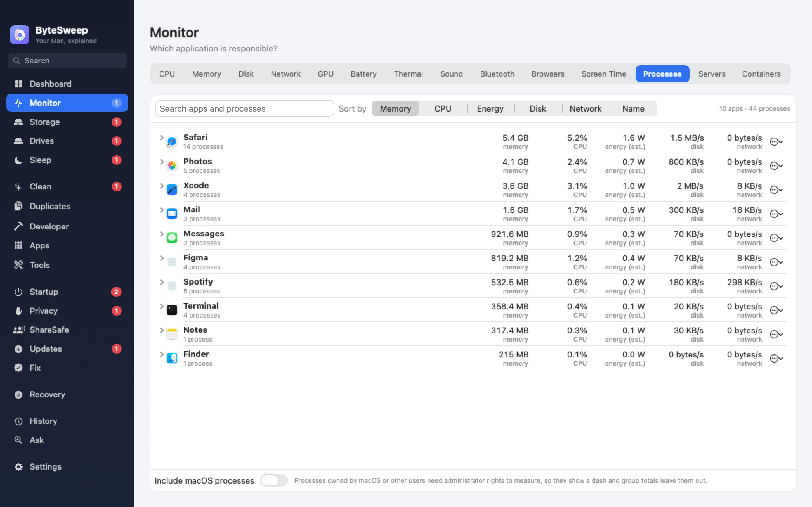Open Privacy via the hand icon

point(18,311)
